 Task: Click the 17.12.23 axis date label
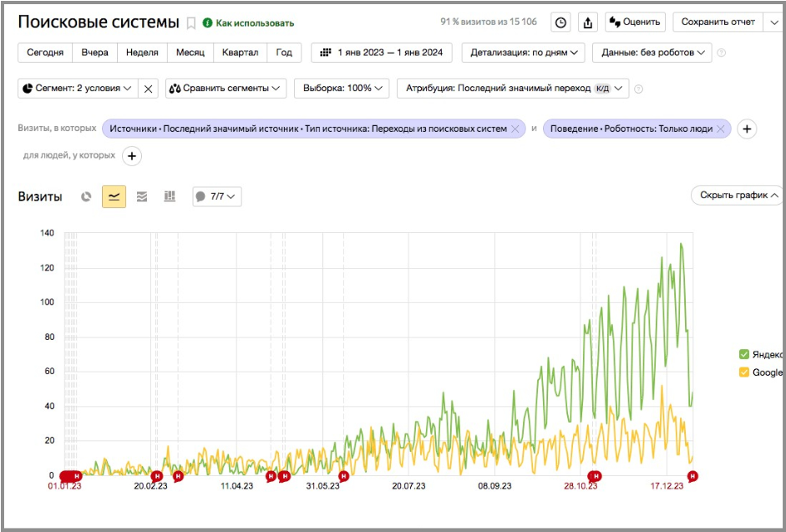tap(667, 486)
